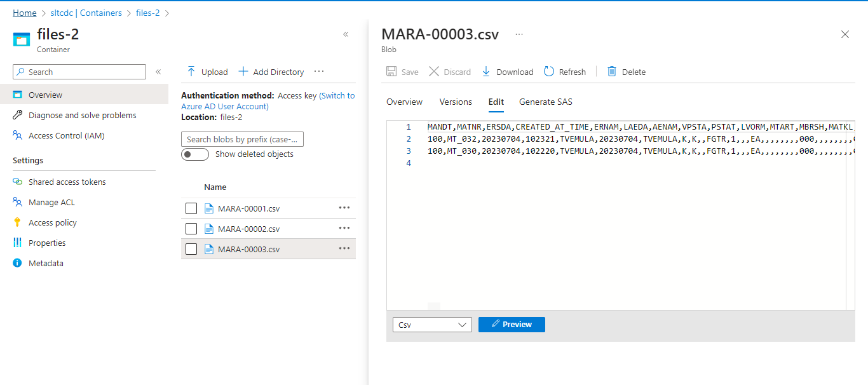Click Add Directory plus icon
Image resolution: width=868 pixels, height=385 pixels.
click(243, 72)
